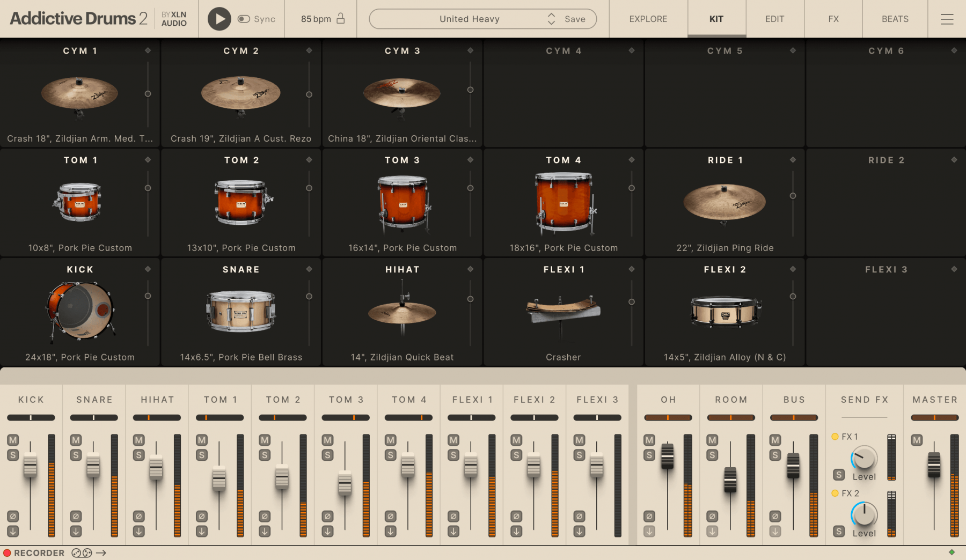
Task: Open the TOM 4 slot menu diamond
Action: [x=632, y=160]
